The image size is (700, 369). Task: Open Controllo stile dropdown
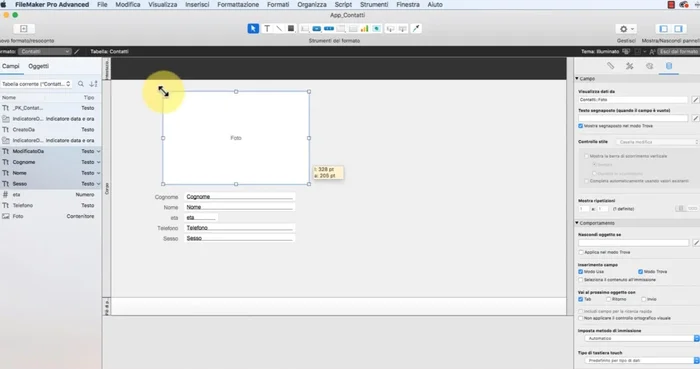658,142
